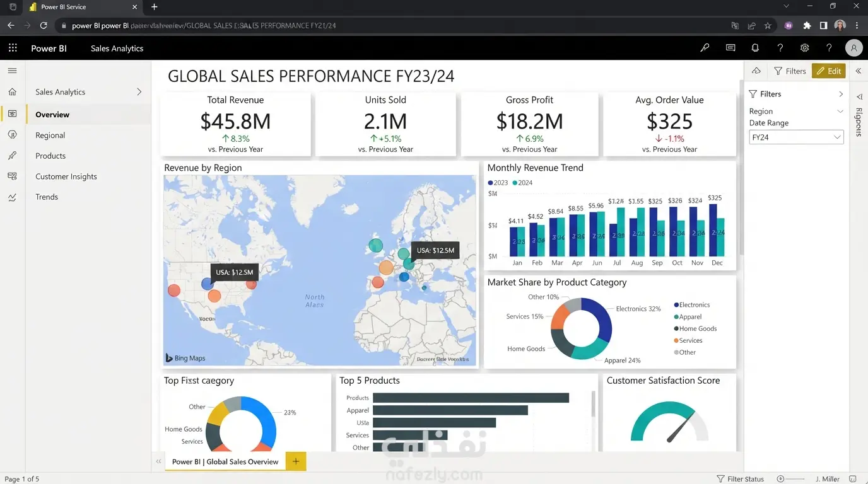Click the user account avatar
868x484 pixels.
pyautogui.click(x=853, y=48)
